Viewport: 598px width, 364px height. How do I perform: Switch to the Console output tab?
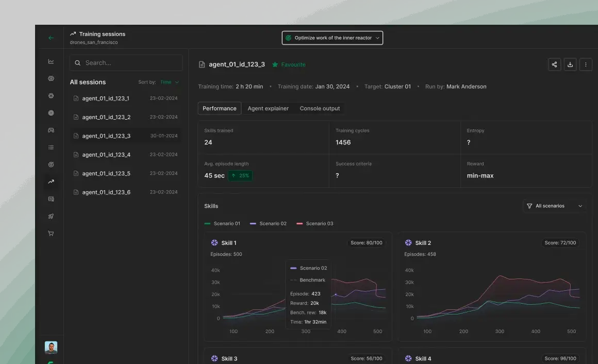[x=320, y=108]
